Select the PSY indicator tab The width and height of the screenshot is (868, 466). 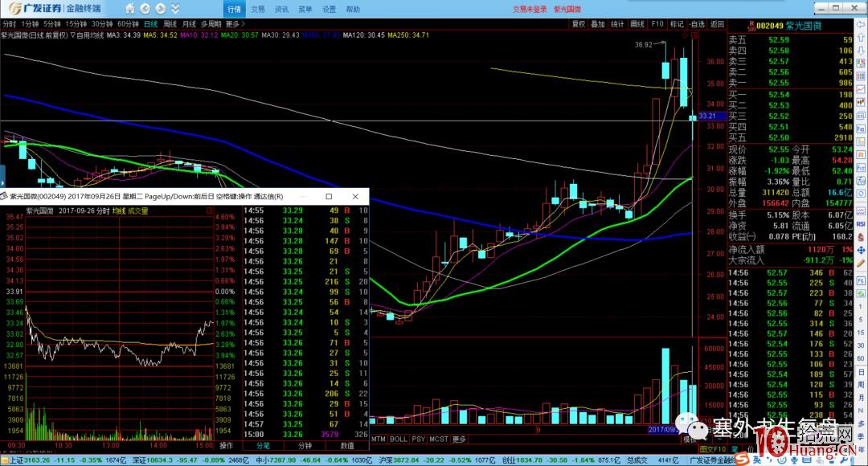[419, 439]
